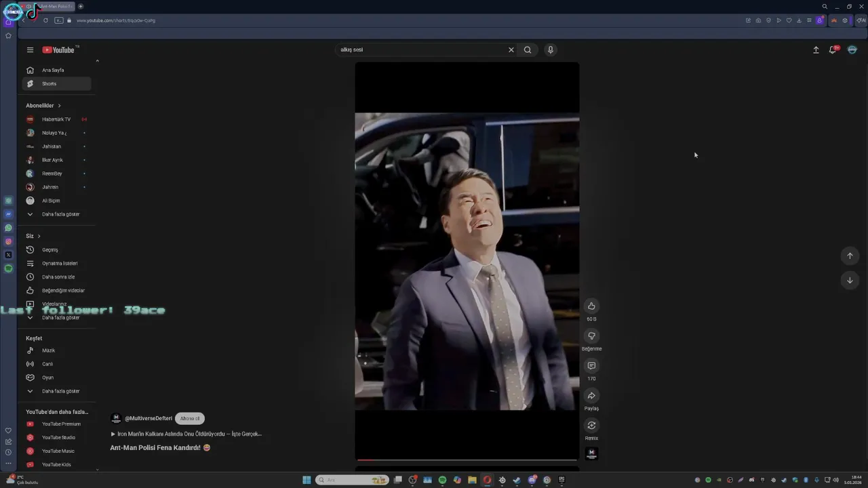Viewport: 868px width, 488px height.
Task: Open Daha sonra izle list
Action: [x=56, y=277]
